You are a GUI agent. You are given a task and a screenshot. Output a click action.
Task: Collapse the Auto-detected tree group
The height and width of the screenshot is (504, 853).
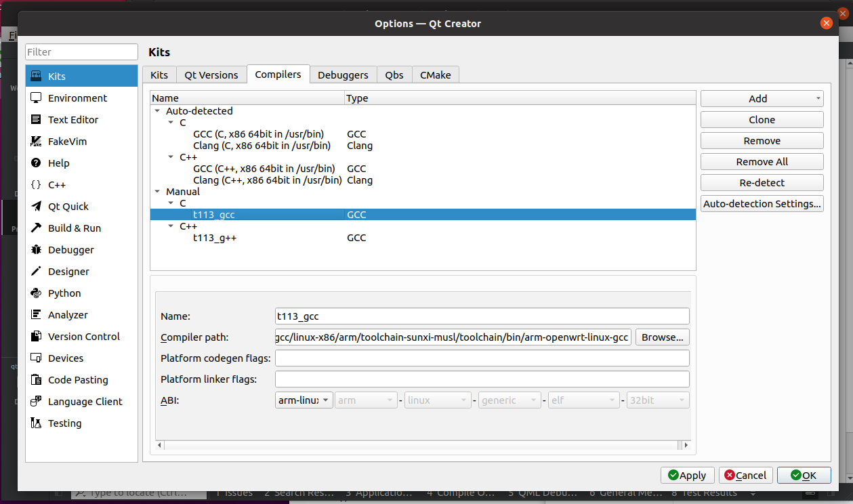coord(157,111)
